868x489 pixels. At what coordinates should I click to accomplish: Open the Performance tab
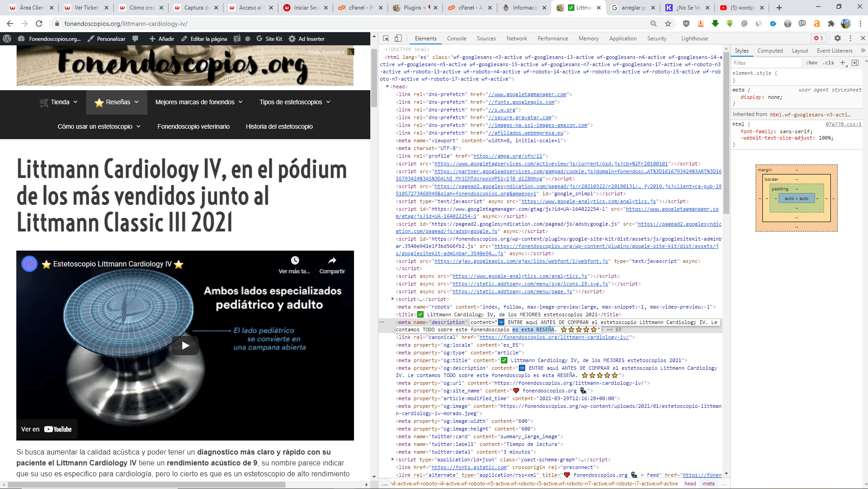[x=553, y=39]
